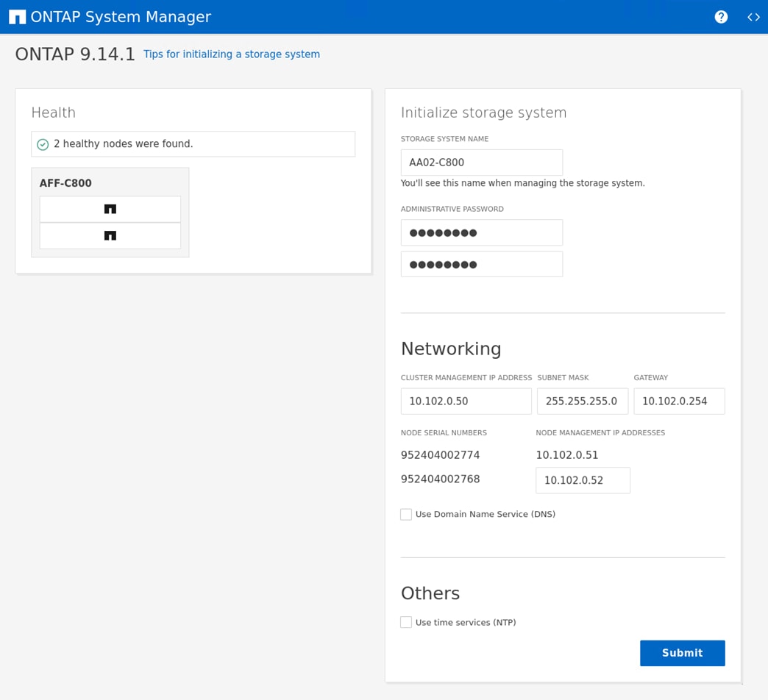Click the ONTAP System Manager title

coord(121,17)
